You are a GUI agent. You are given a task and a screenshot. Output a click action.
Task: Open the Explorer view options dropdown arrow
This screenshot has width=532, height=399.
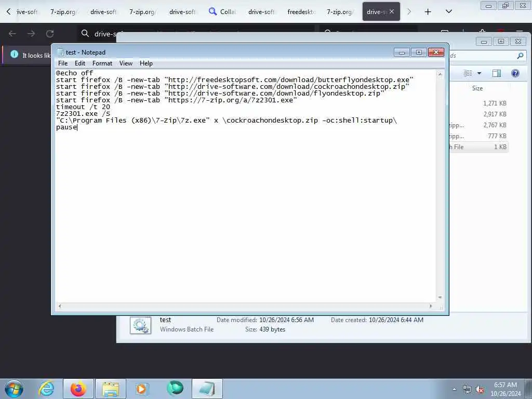(x=480, y=73)
